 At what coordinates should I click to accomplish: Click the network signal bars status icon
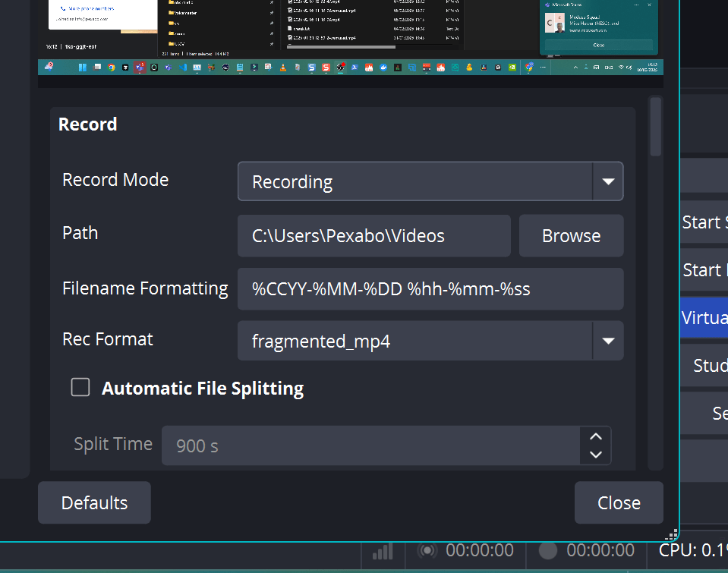(x=383, y=551)
